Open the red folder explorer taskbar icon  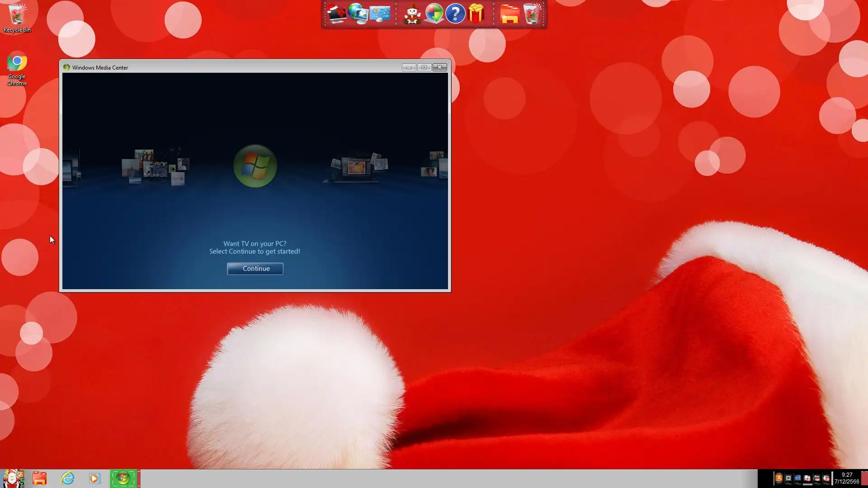coord(39,478)
